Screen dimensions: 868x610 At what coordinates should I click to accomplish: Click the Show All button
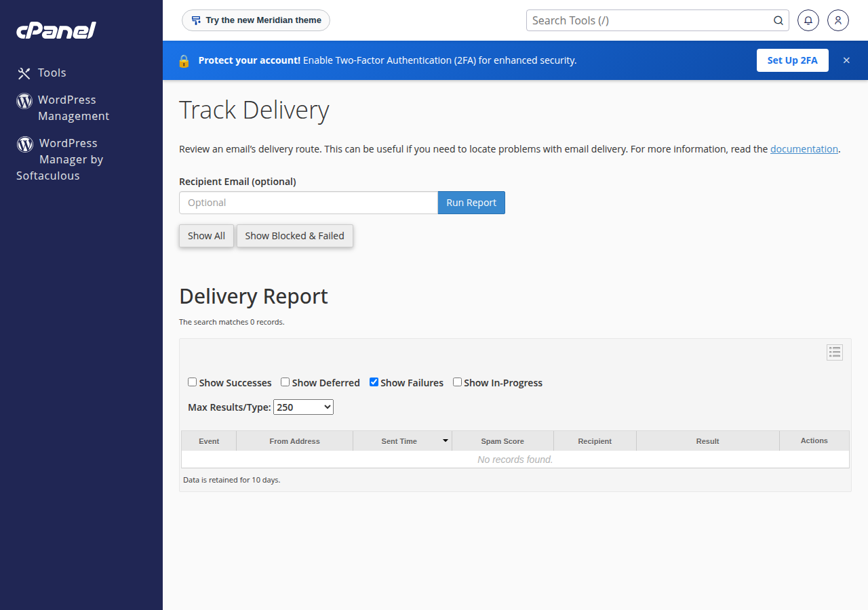click(206, 236)
